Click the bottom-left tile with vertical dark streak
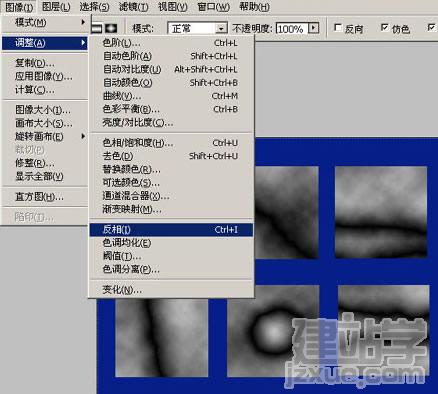Image resolution: width=438 pixels, height=394 pixels. [x=162, y=338]
